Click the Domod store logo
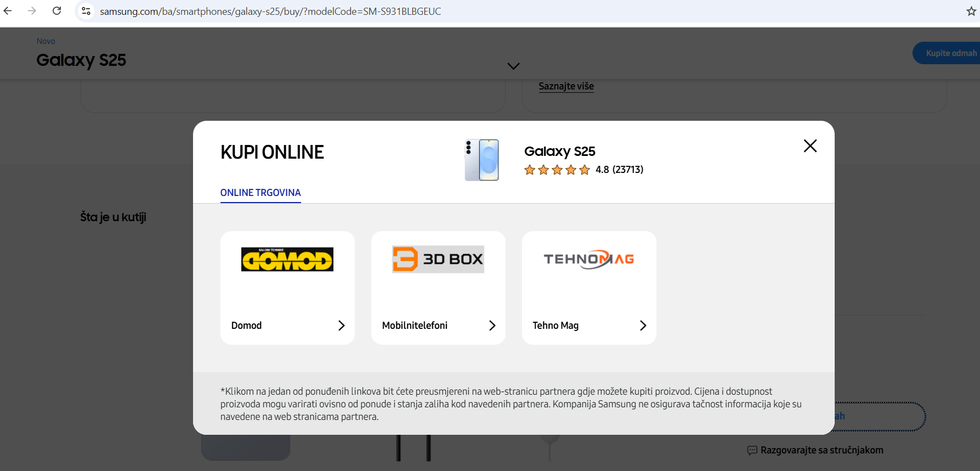The width and height of the screenshot is (980, 471). pos(287,259)
